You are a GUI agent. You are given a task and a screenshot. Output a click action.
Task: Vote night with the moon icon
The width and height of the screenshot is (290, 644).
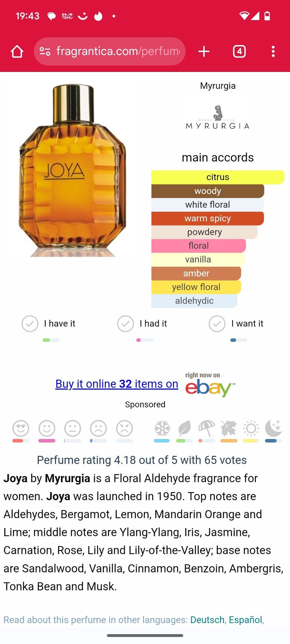point(273,428)
